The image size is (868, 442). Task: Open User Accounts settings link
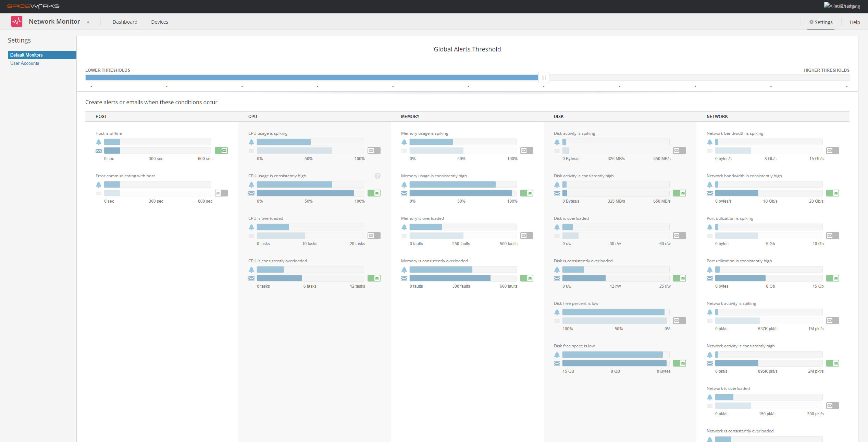click(x=25, y=63)
